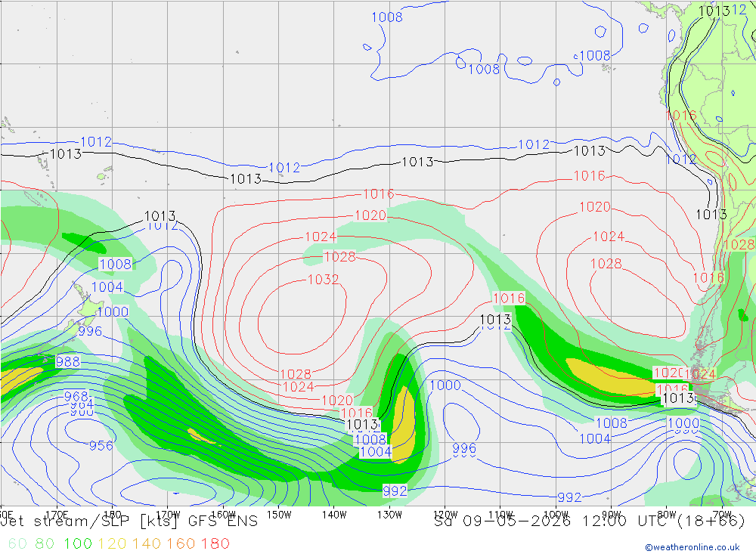This screenshot has width=756, height=554.
Task: Click the 180 longitude axis label
Action: (x=112, y=515)
